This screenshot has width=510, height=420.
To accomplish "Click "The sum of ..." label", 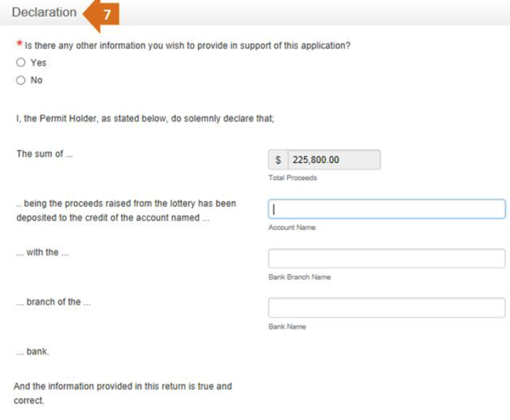I will pos(45,154).
